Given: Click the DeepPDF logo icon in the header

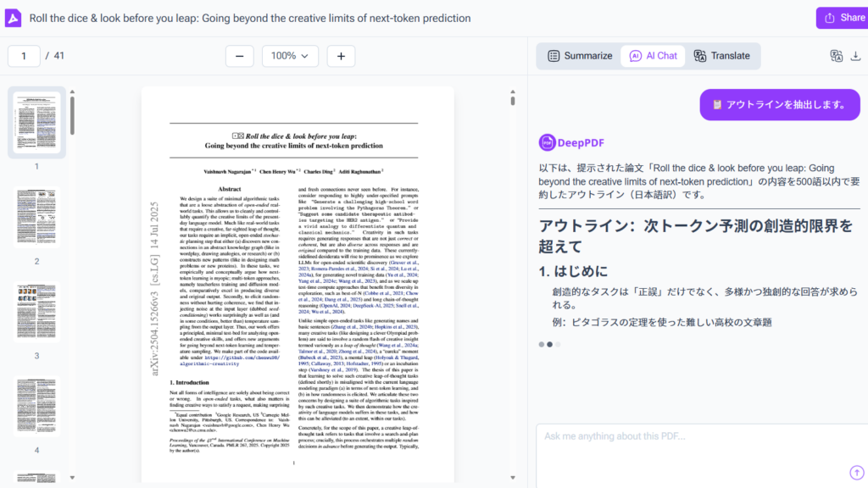Looking at the screenshot, I should [x=14, y=18].
